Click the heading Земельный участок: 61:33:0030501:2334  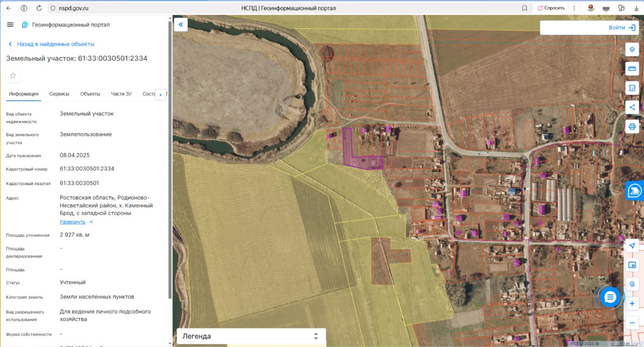tap(76, 58)
